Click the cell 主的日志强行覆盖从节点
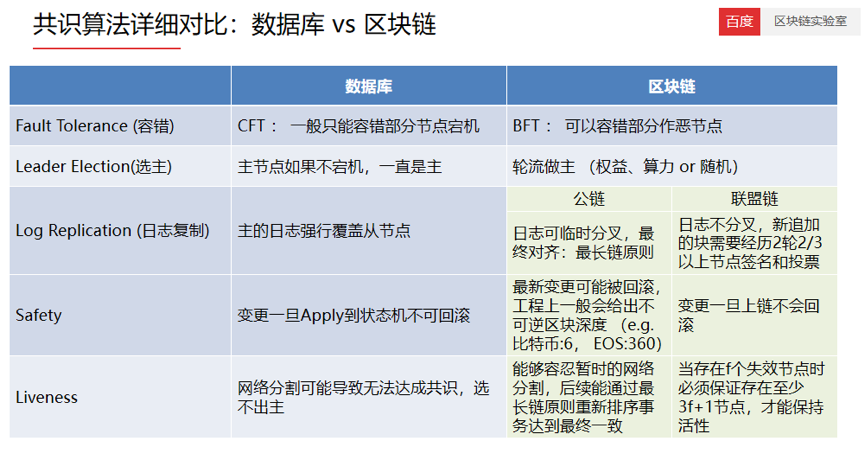The image size is (865, 454). tap(369, 231)
